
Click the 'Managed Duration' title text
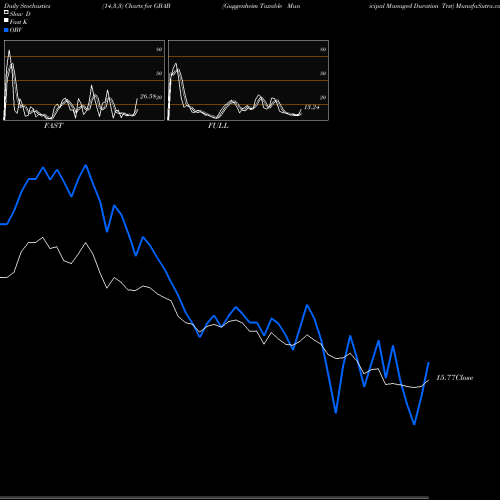coord(411,6)
